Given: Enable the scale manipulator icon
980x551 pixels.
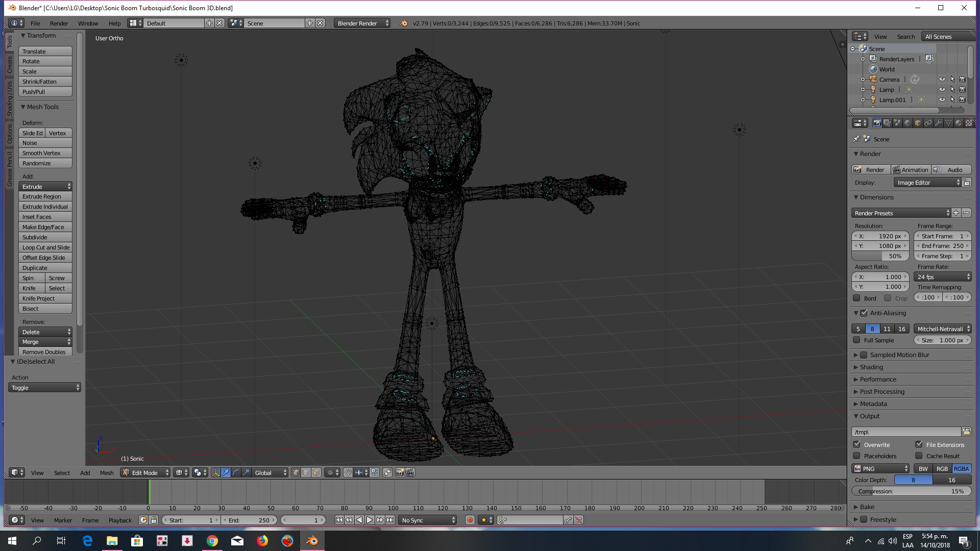Looking at the screenshot, I should click(x=246, y=472).
